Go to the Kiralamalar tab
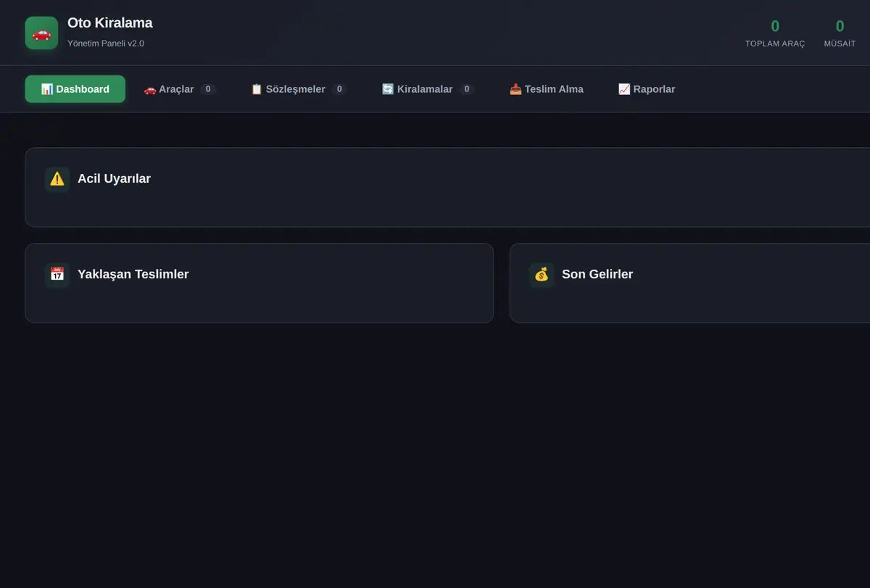This screenshot has width=870, height=588. 428,89
